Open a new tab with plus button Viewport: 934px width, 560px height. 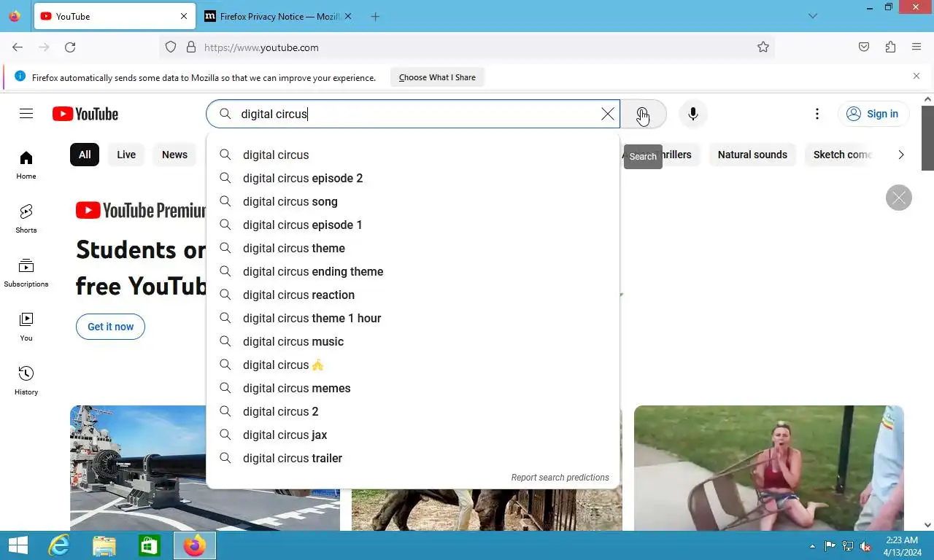pos(375,16)
